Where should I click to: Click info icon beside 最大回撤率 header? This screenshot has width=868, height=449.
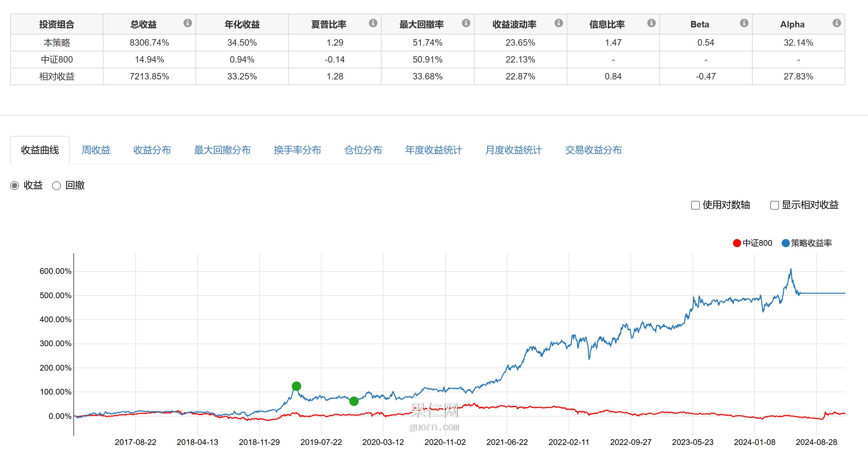466,23
